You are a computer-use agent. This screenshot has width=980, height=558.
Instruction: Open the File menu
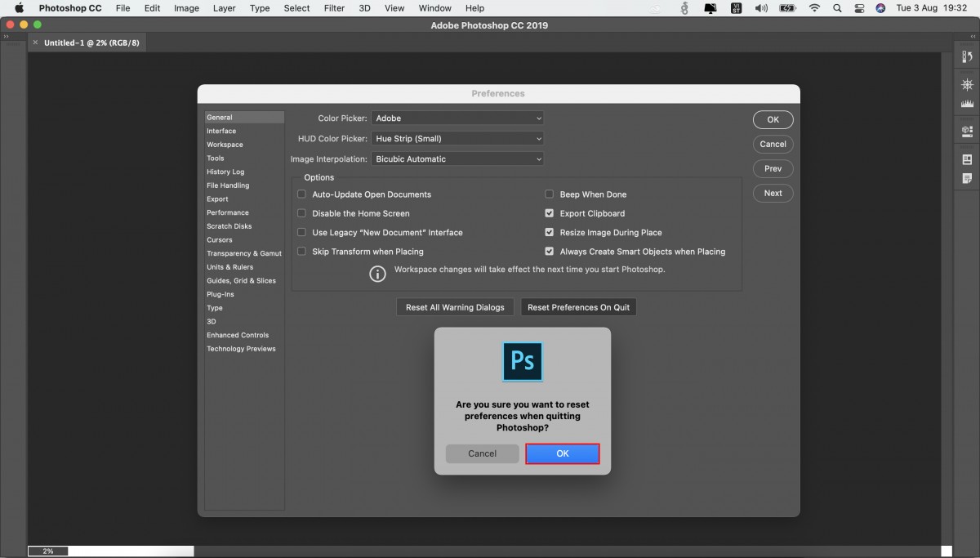(x=122, y=8)
